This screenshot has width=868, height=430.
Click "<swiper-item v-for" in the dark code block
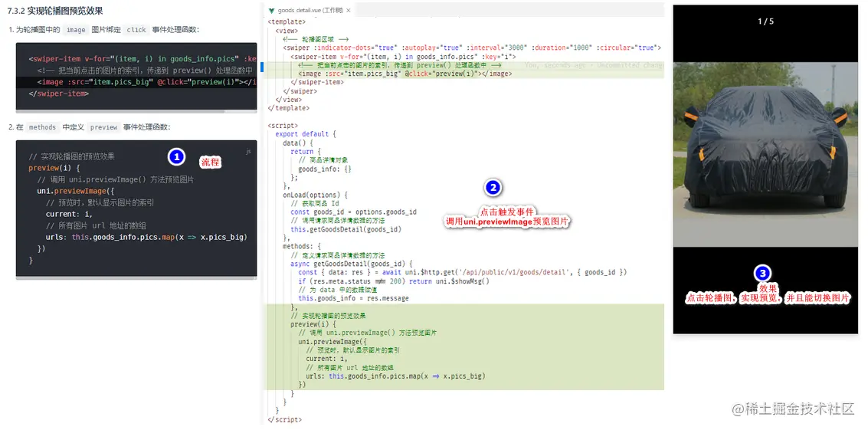pos(142,59)
